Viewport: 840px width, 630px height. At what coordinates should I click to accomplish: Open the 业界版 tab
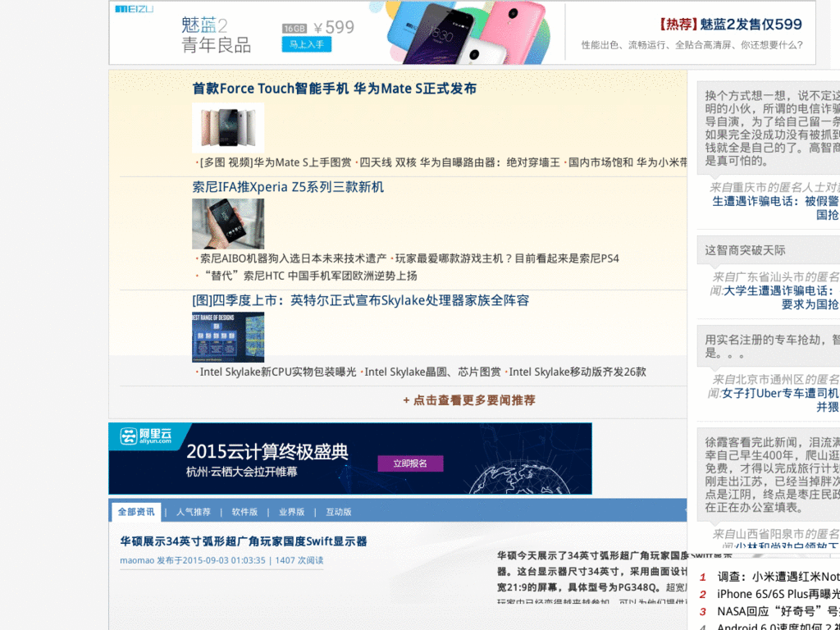click(292, 511)
